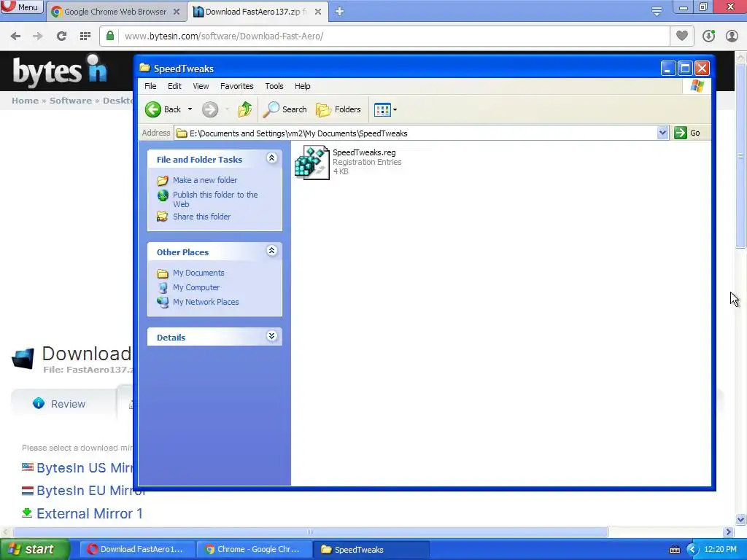Click Share this folder
This screenshot has width=747, height=560.
point(201,217)
